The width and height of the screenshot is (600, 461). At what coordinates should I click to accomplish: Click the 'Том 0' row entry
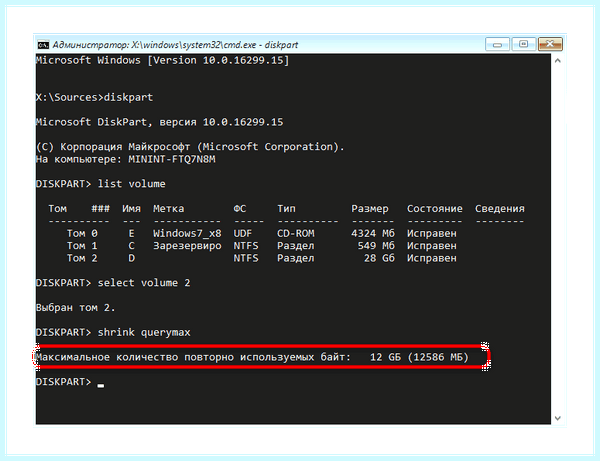point(82,233)
